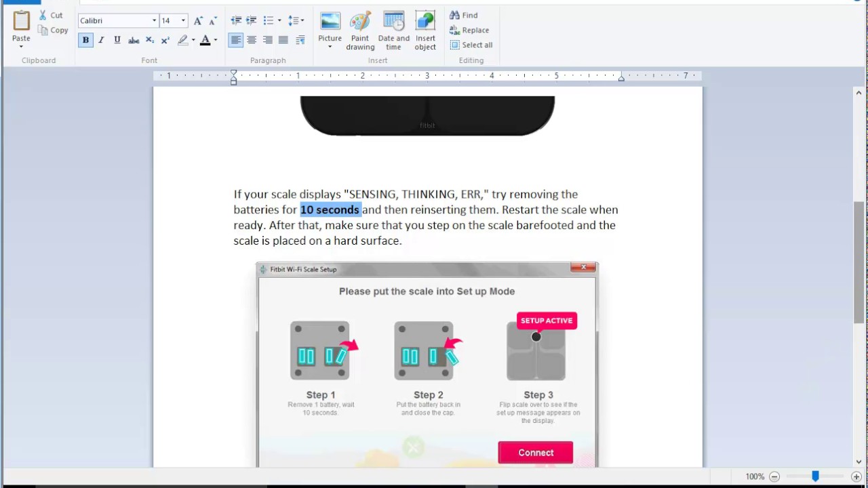Cut the selected text
The height and width of the screenshot is (488, 868).
[x=50, y=15]
